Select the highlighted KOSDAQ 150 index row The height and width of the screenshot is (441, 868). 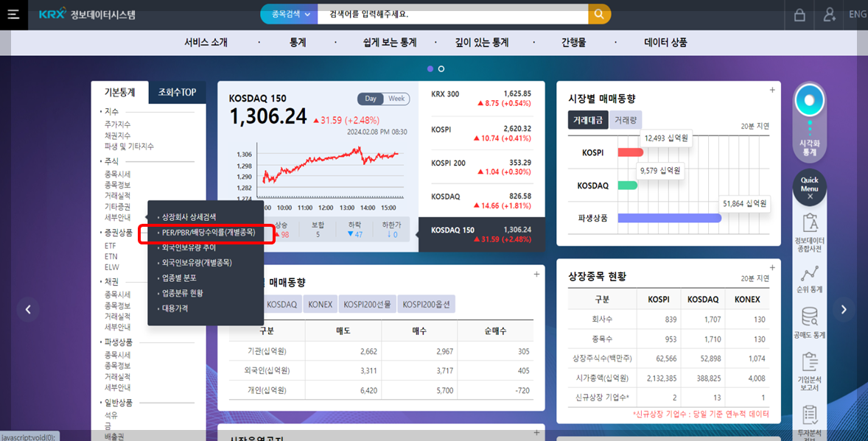481,235
